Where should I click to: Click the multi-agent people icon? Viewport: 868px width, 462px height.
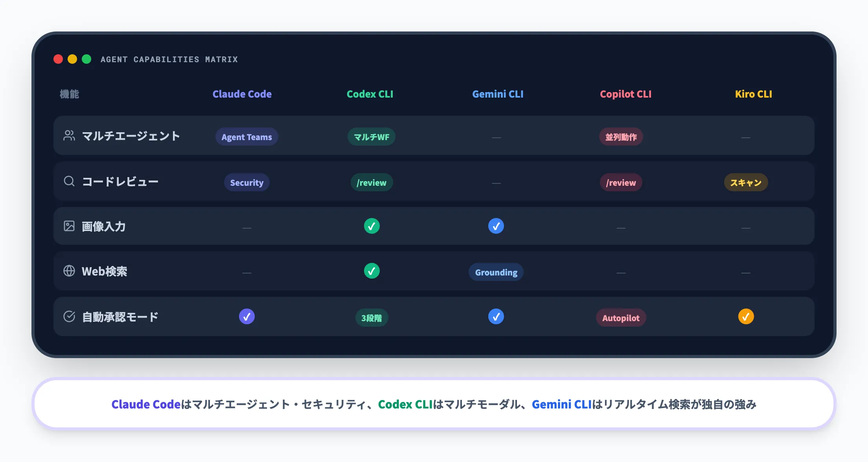69,136
